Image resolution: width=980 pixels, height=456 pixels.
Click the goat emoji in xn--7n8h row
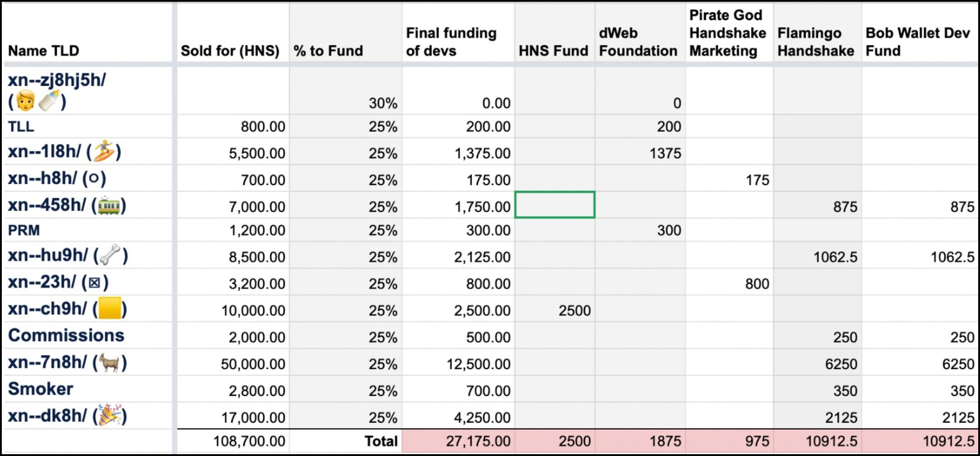109,363
